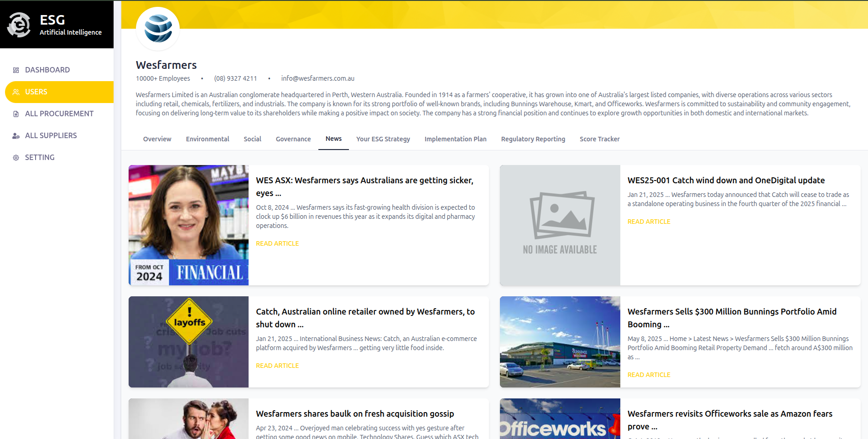Open the Officeworks sign thumbnail

pyautogui.click(x=560, y=419)
